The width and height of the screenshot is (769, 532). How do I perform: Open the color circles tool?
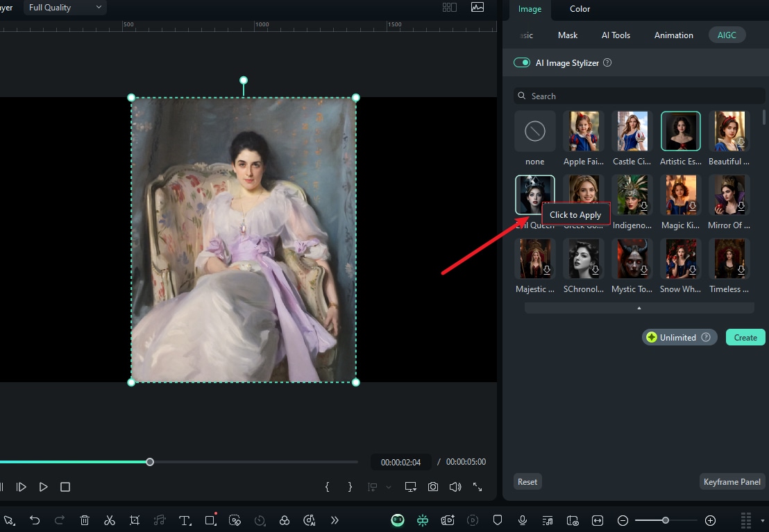(x=285, y=520)
